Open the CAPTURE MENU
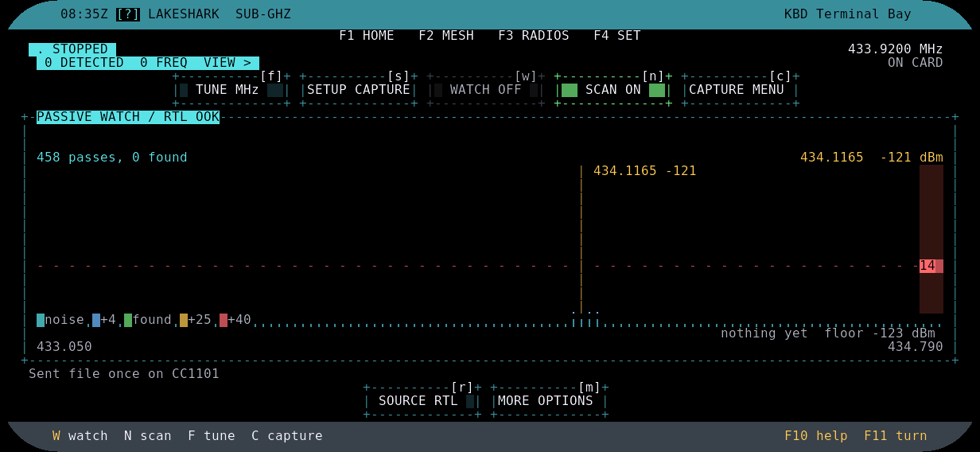This screenshot has height=452, width=980. [741, 90]
